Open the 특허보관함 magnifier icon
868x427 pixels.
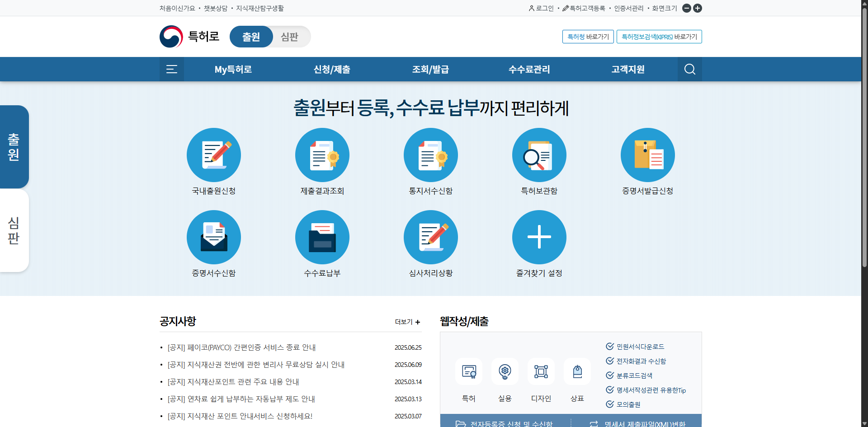(x=539, y=155)
